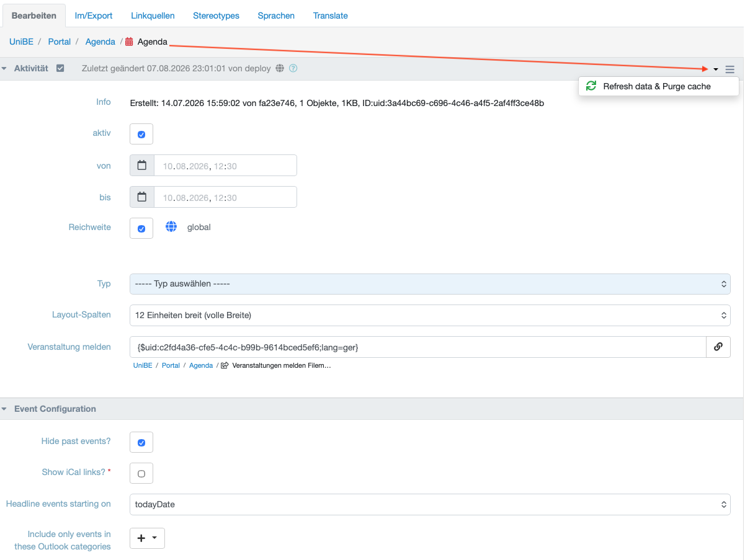Screen dimensions: 745x560
Task: Click the current Agenda breadcrumb text
Action: point(153,42)
